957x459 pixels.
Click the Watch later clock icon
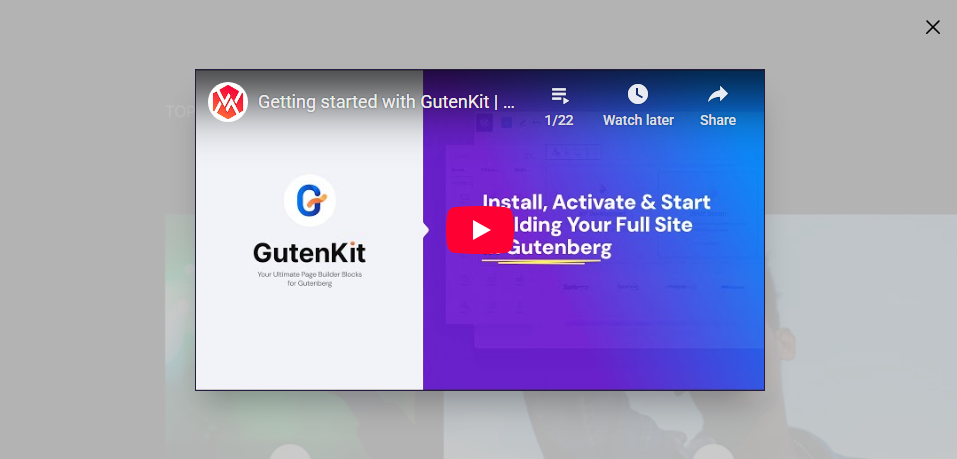pyautogui.click(x=638, y=95)
